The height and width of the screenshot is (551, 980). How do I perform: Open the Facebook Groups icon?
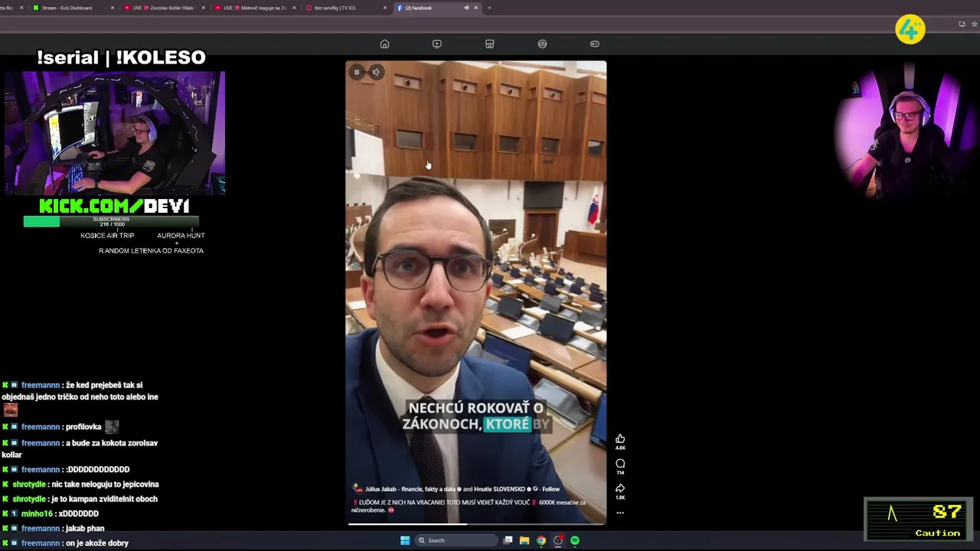pos(542,44)
